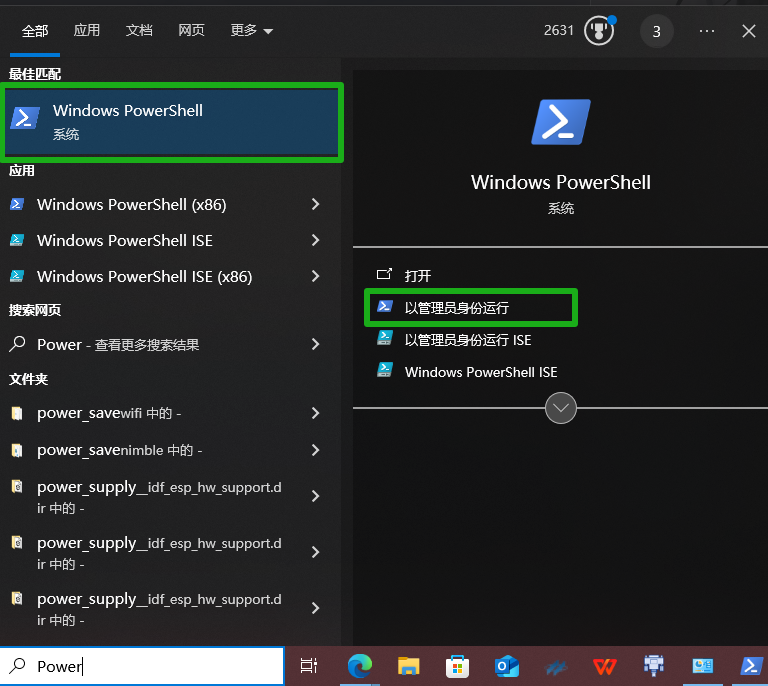Click the 打开 open-window icon

click(x=384, y=273)
